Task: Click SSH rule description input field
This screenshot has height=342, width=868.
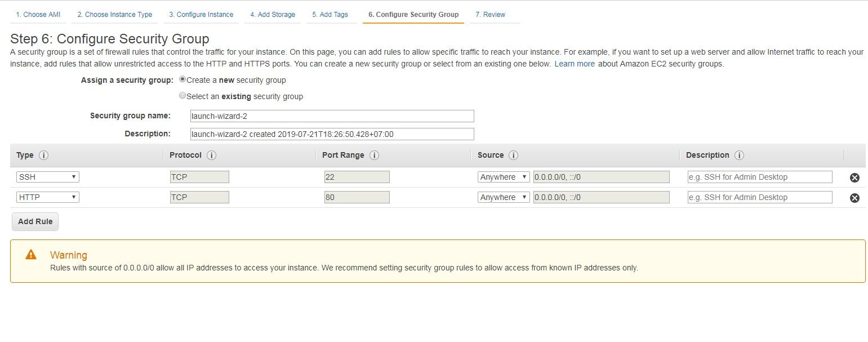Action: (759, 177)
